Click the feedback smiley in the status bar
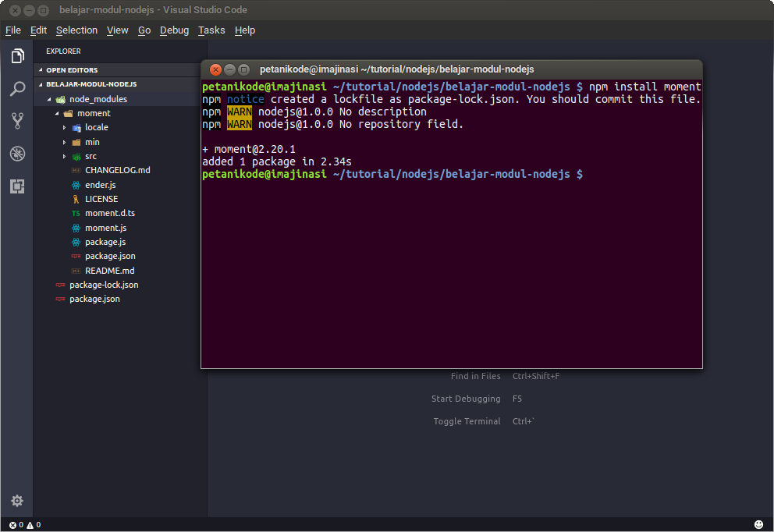774x532 pixels. point(757,524)
